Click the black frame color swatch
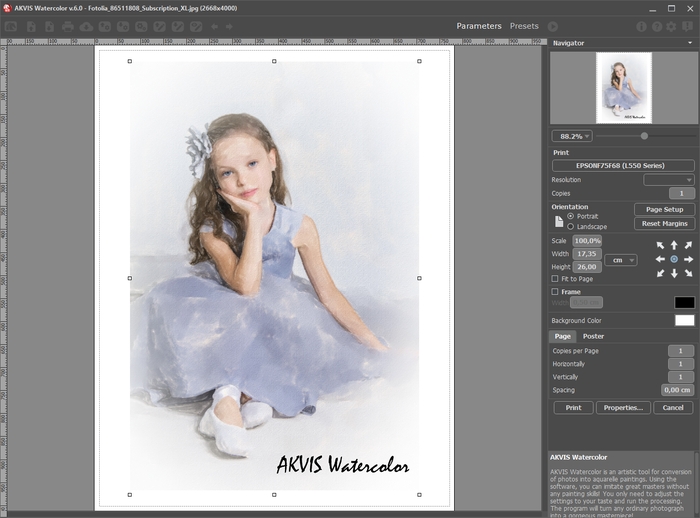The image size is (700, 518). click(684, 303)
